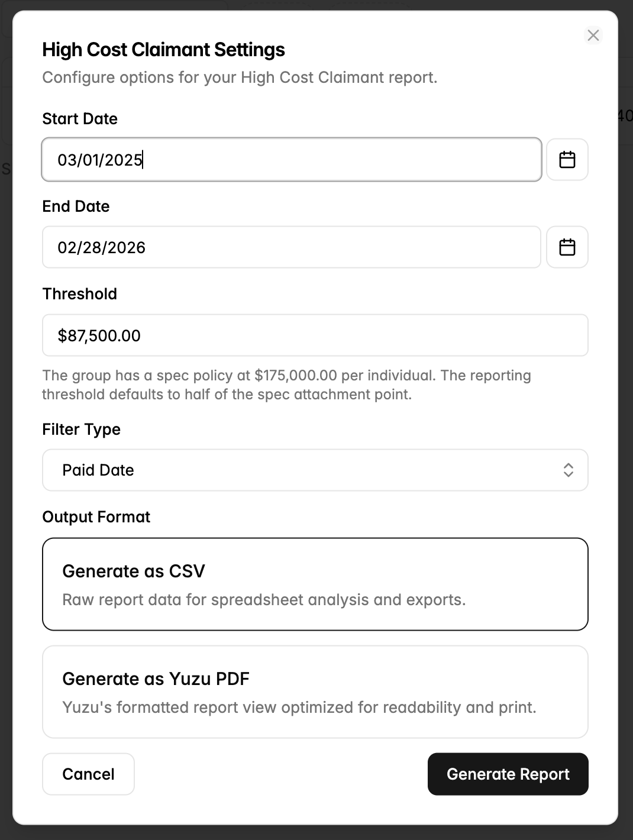633x840 pixels.
Task: Click the Configure options subtitle text
Action: click(x=240, y=77)
